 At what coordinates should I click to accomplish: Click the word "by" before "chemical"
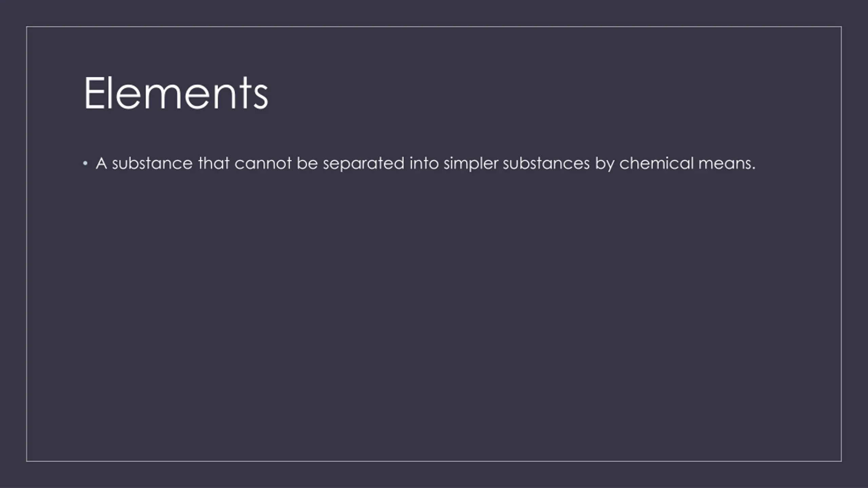(605, 164)
